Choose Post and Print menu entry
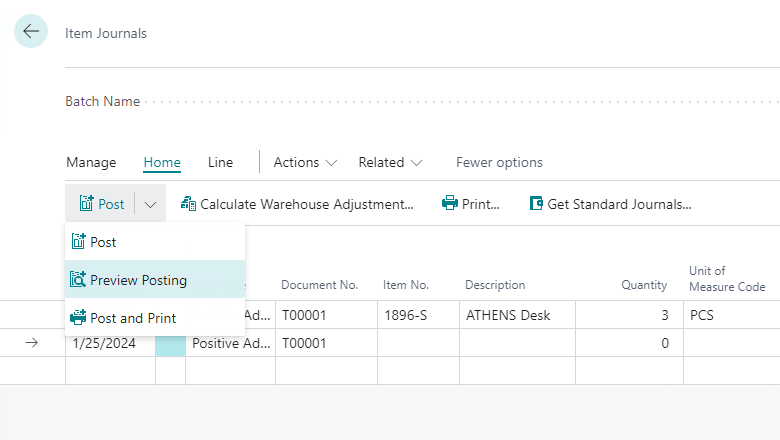Screen dimensions: 780x440 tap(133, 318)
